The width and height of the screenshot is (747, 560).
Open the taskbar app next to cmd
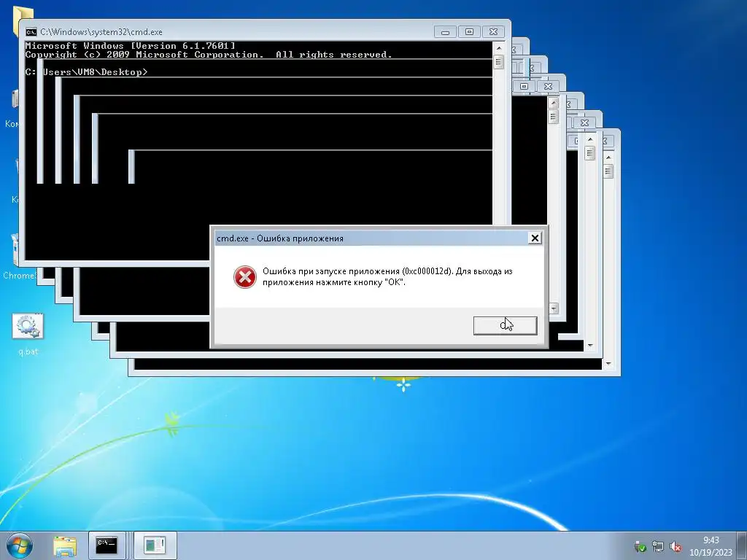[155, 545]
